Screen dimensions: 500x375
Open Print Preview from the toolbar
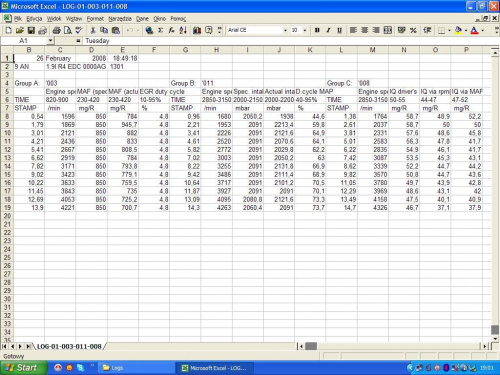click(x=68, y=30)
